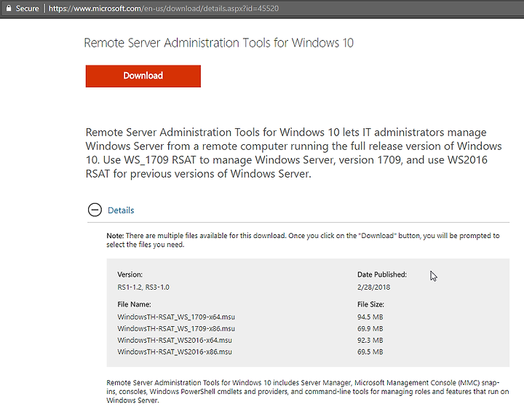Click the Details link
This screenshot has width=524, height=420.
pos(121,210)
